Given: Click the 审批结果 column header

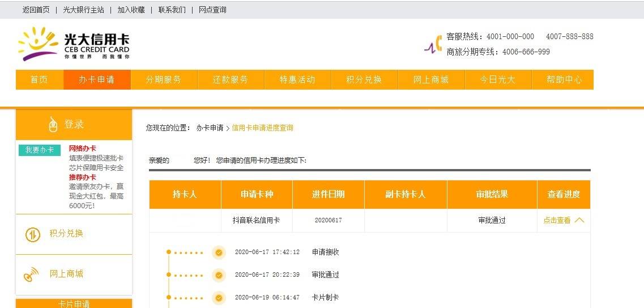Looking at the screenshot, I should (x=492, y=195).
